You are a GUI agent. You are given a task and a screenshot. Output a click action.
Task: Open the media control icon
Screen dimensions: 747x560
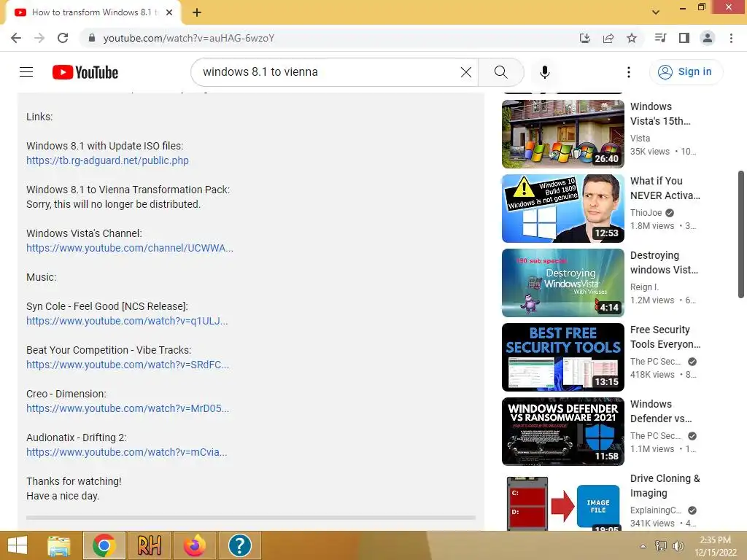[x=660, y=38]
